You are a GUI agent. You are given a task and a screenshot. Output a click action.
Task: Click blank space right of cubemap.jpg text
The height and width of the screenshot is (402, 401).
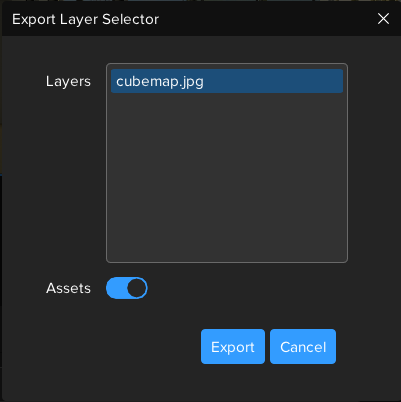[273, 81]
